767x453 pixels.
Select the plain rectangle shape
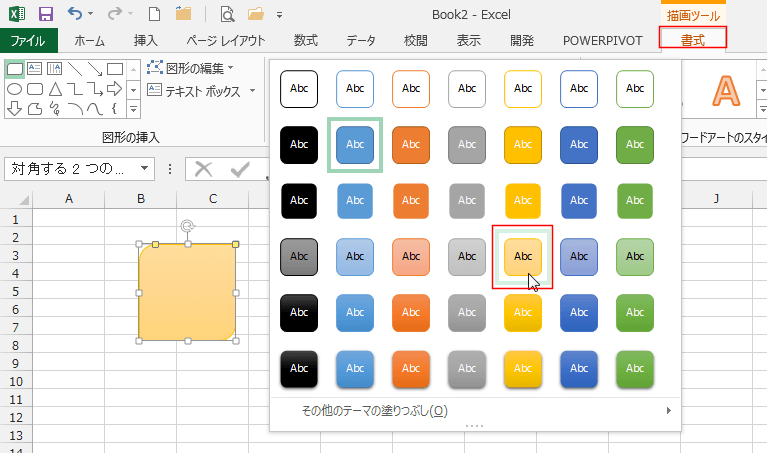(115, 69)
